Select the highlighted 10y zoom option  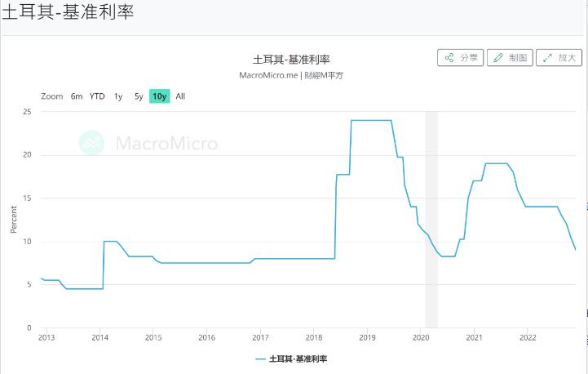point(159,96)
